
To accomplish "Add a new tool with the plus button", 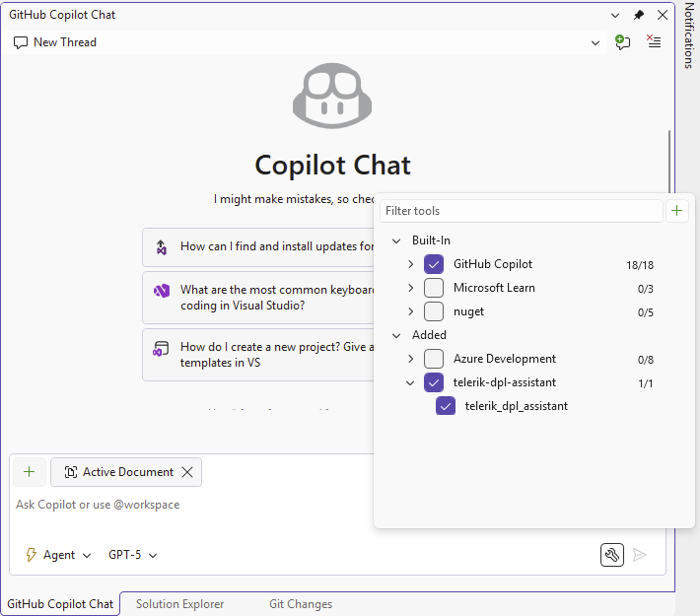I will (x=676, y=211).
